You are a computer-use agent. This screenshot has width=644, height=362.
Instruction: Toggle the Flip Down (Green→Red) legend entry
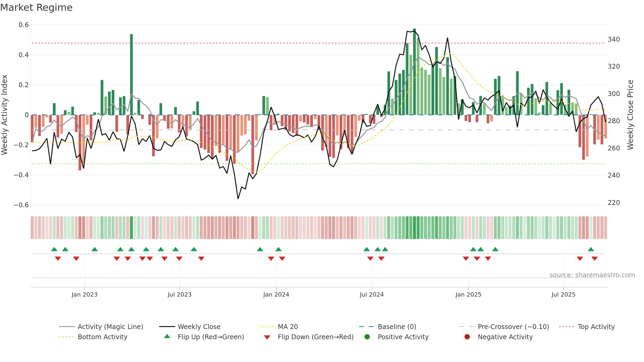click(309, 337)
